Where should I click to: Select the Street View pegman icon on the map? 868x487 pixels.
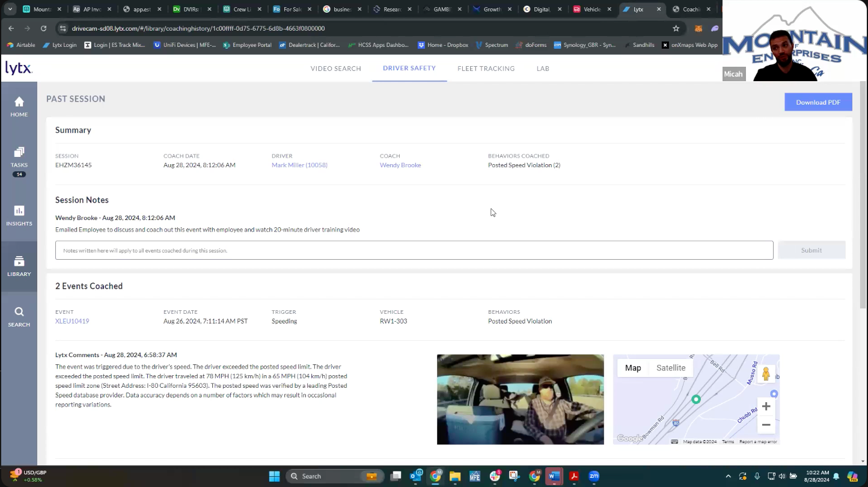pos(766,374)
